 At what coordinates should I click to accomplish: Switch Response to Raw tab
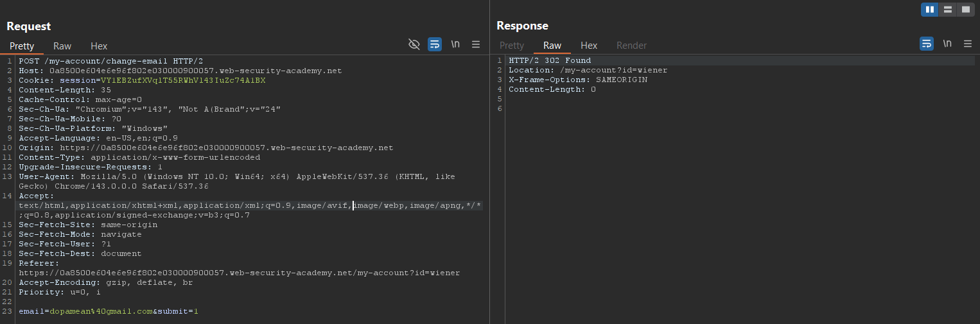(552, 46)
